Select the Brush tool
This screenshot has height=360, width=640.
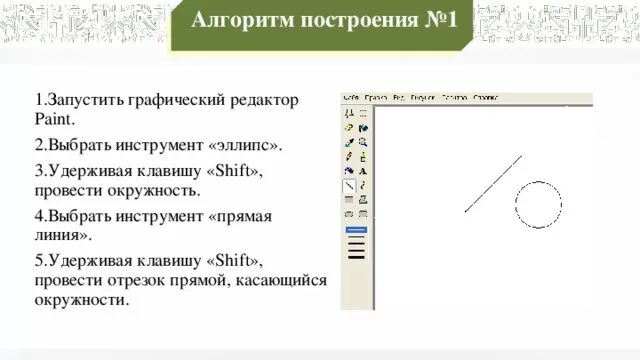363,156
